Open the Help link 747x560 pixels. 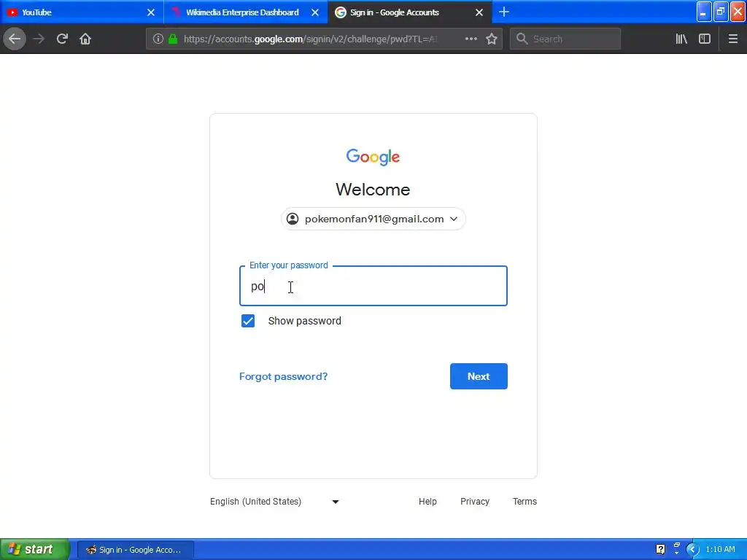click(x=427, y=502)
